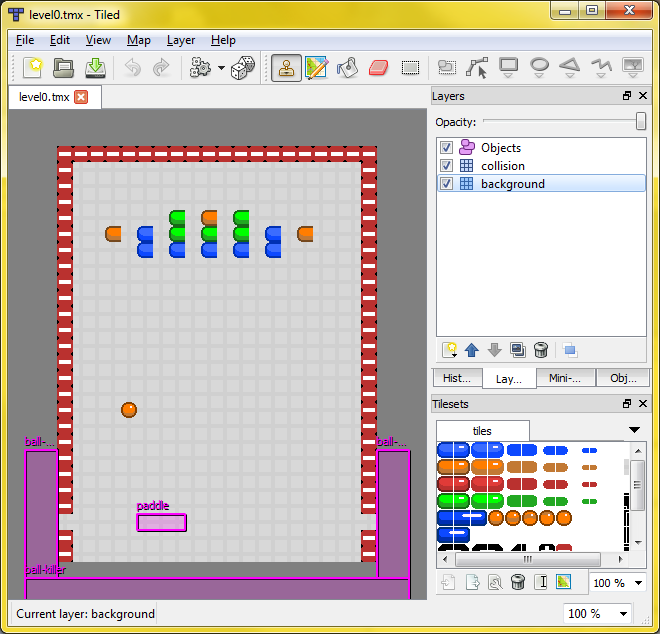Select the Stamp Brush tool

[286, 67]
